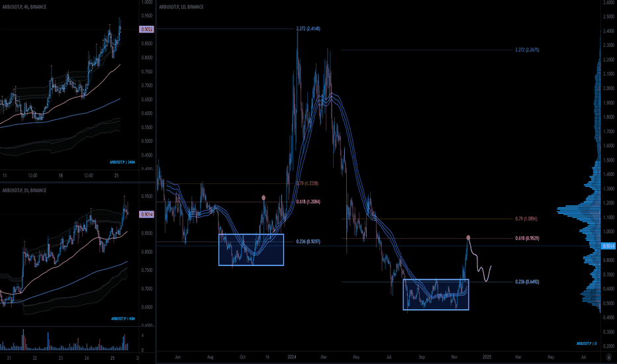Image resolution: width=617 pixels, height=364 pixels.
Task: Click the 0.7500 label on 4h price axis
Action: [147, 71]
